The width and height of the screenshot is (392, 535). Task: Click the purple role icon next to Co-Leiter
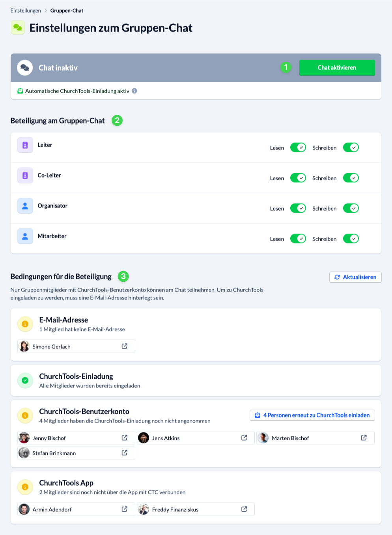25,175
